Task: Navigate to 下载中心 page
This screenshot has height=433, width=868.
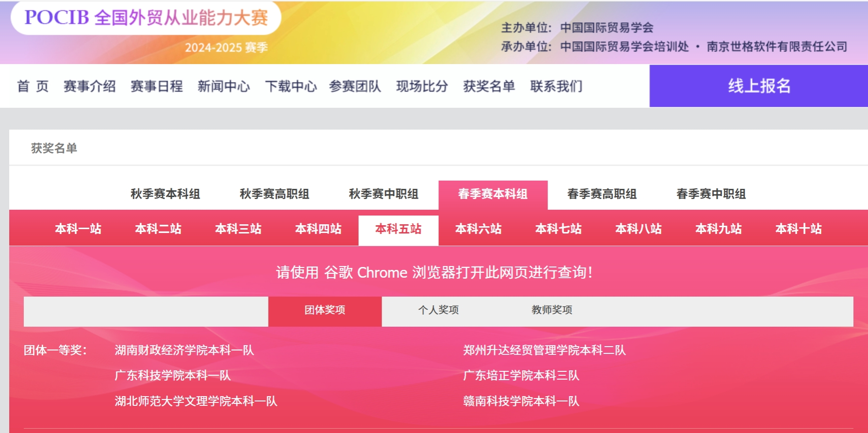Action: click(290, 86)
